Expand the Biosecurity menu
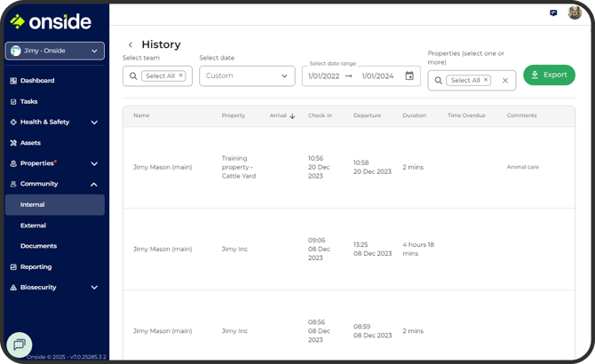 click(x=94, y=288)
